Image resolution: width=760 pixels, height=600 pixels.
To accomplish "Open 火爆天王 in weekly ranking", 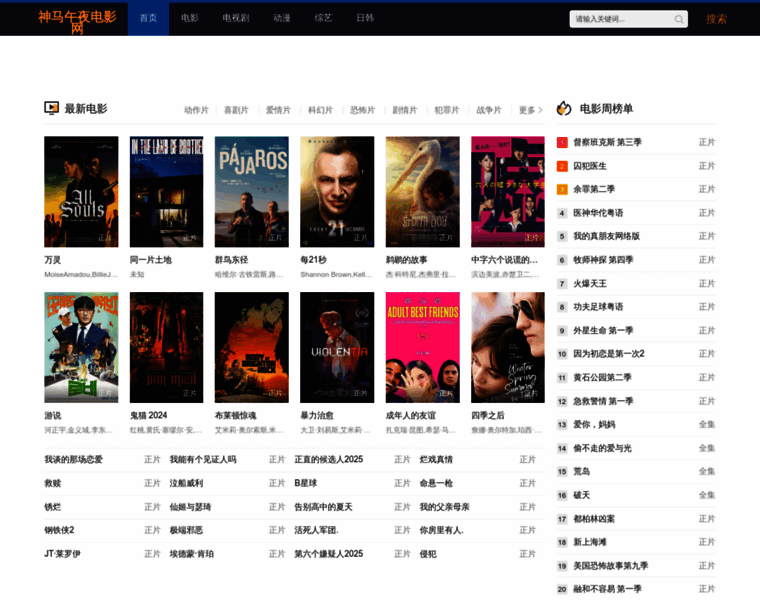I will (590, 284).
